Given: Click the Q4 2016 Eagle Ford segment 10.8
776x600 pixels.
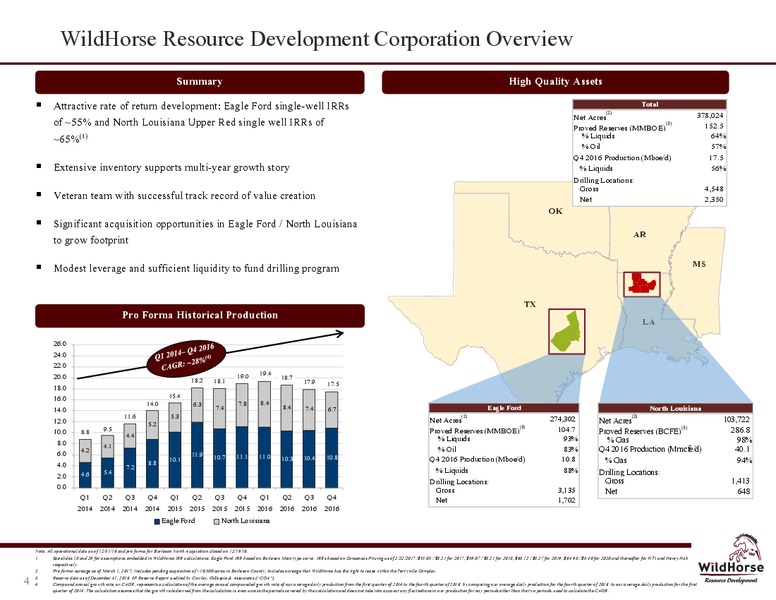Looking at the screenshot, I should click(332, 458).
